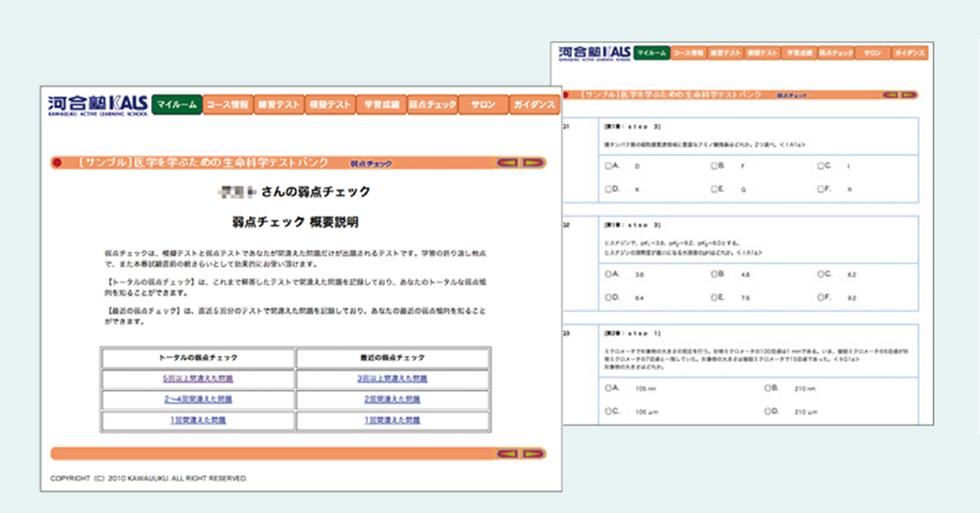Click the Kawaijuku KALS logo on left window
Viewport: 980px width, 513px height.
[98, 105]
